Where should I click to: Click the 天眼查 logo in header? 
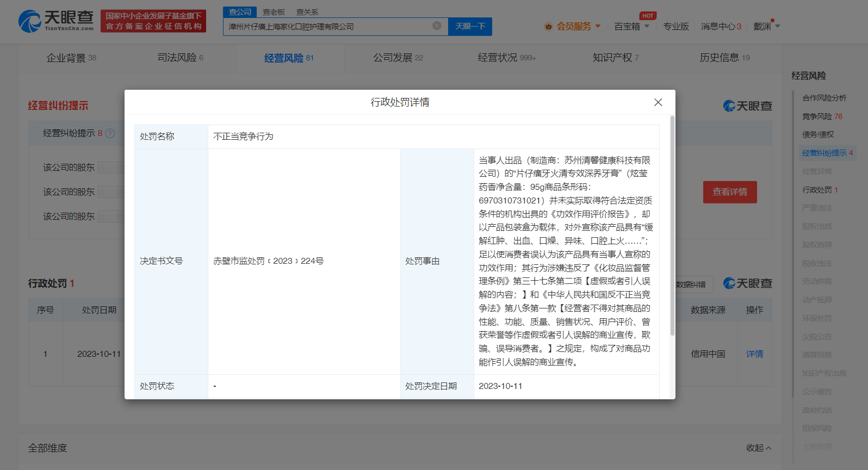[x=56, y=21]
